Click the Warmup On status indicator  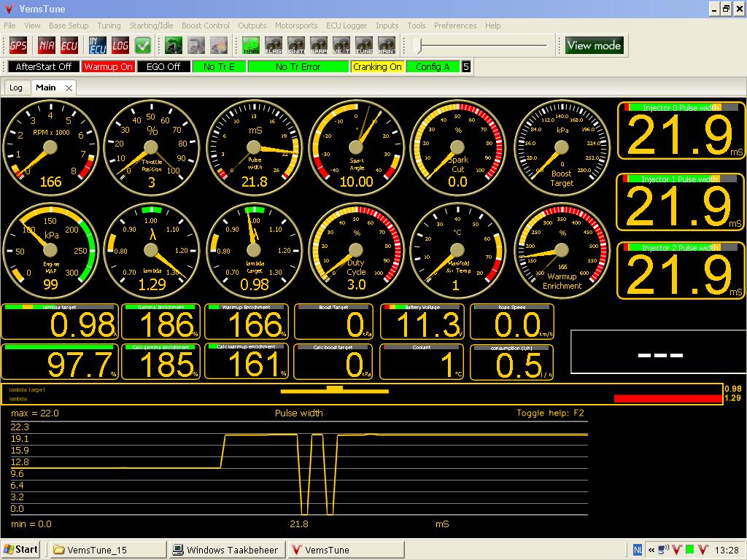click(x=108, y=66)
